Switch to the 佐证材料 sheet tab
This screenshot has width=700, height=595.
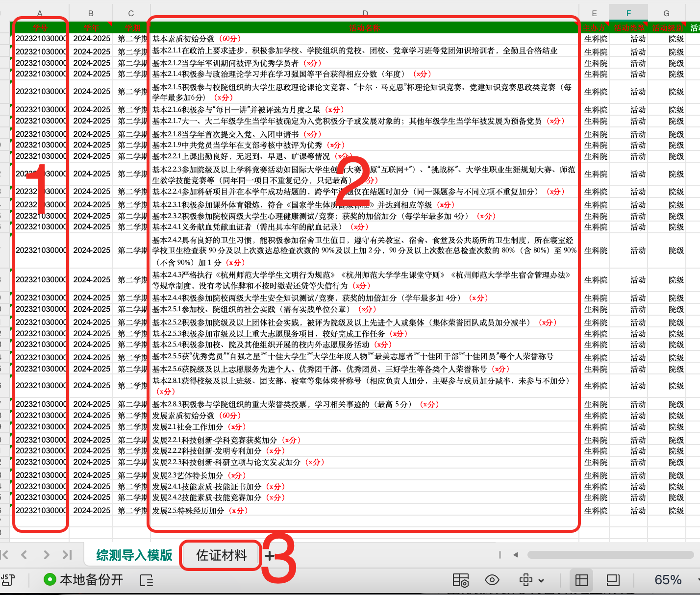tap(221, 555)
